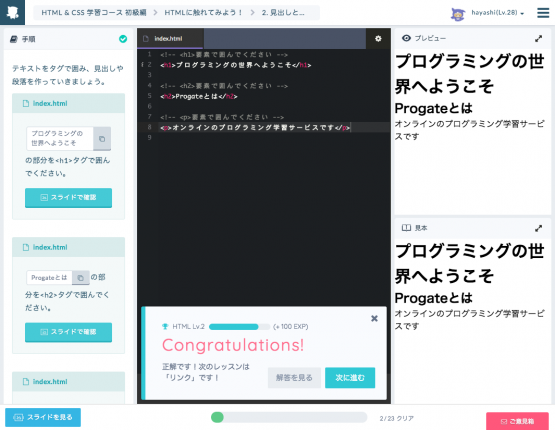
Task: Open HTML & CSS 学習コース 初級編 breadcrumb
Action: pos(94,13)
